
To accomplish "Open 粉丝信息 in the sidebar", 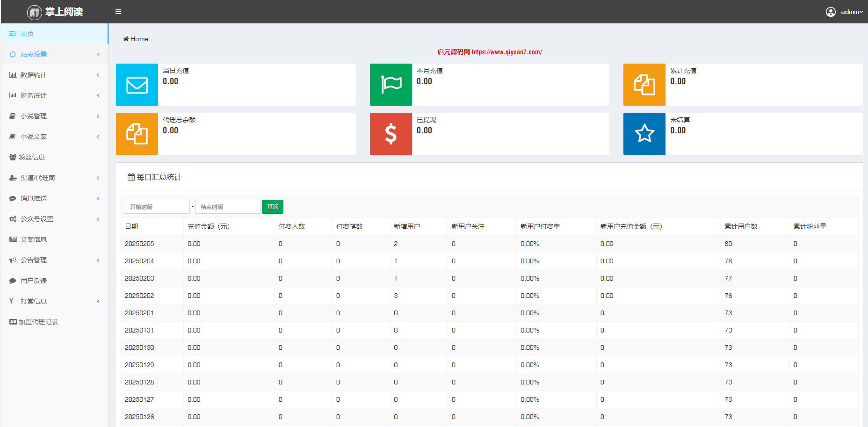I will 32,157.
